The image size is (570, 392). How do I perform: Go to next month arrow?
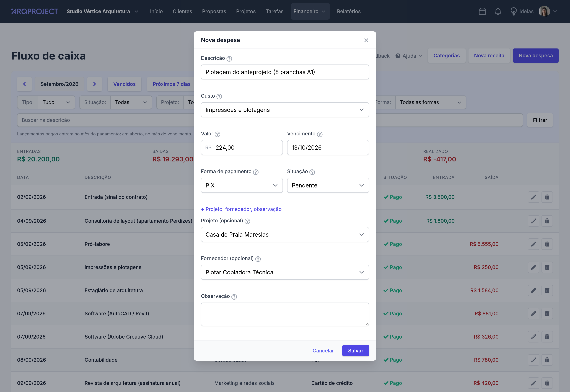coord(95,84)
